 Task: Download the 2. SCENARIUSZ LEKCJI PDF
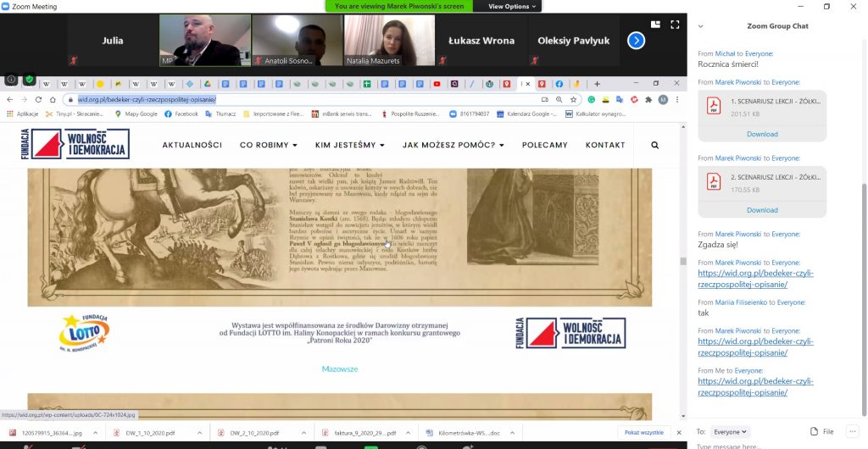tap(762, 210)
